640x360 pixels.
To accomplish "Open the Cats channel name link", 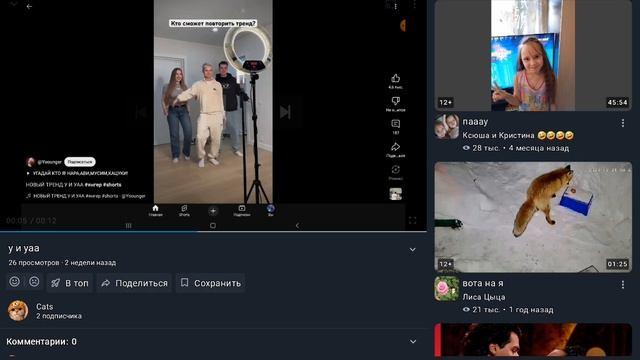I will pos(44,307).
